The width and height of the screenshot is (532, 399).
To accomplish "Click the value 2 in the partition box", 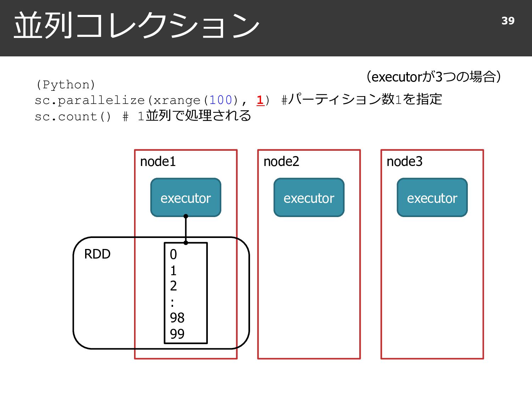I will pos(173,286).
